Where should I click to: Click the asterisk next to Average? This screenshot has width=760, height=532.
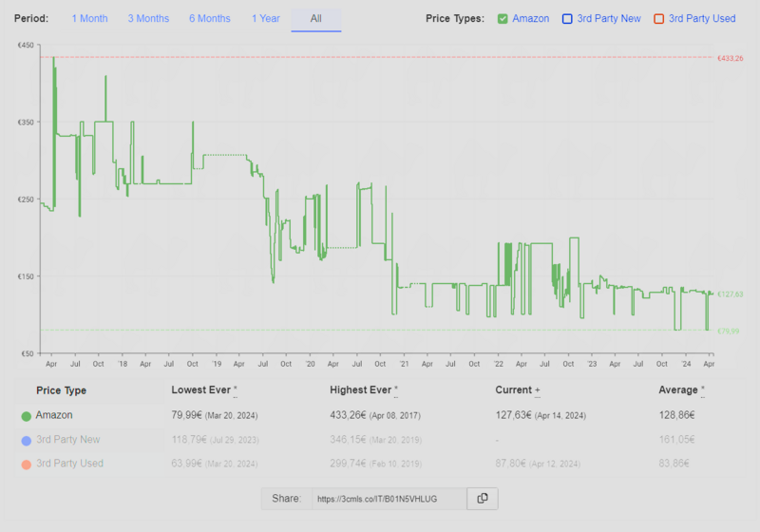pyautogui.click(x=702, y=390)
